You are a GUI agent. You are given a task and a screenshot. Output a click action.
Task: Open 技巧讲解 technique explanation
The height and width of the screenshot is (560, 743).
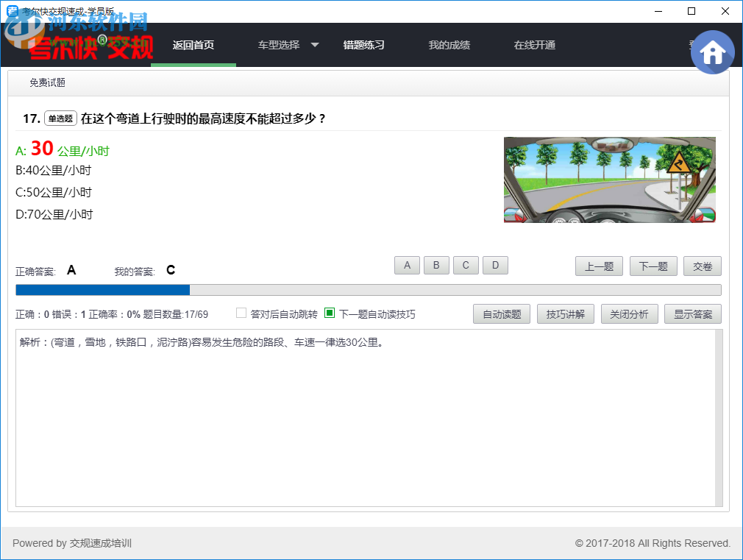click(565, 313)
